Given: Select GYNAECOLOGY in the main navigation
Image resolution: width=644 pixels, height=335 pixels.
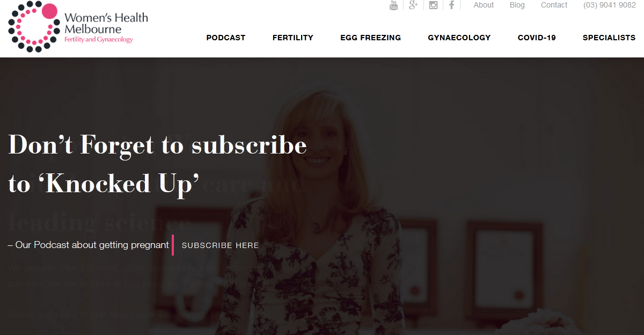Looking at the screenshot, I should click(x=459, y=38).
